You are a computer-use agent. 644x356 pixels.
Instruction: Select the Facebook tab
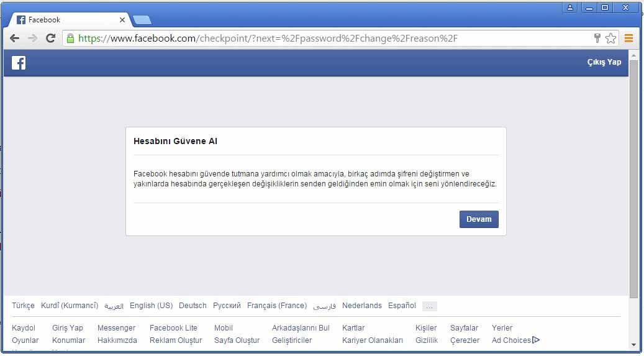point(62,20)
